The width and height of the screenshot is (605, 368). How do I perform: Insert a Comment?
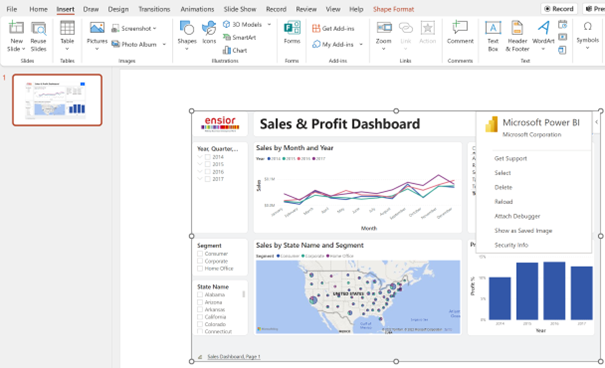(x=460, y=33)
